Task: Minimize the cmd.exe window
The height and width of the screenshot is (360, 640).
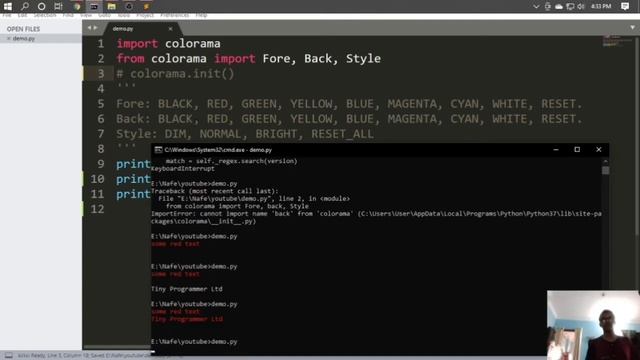Action: (556, 150)
